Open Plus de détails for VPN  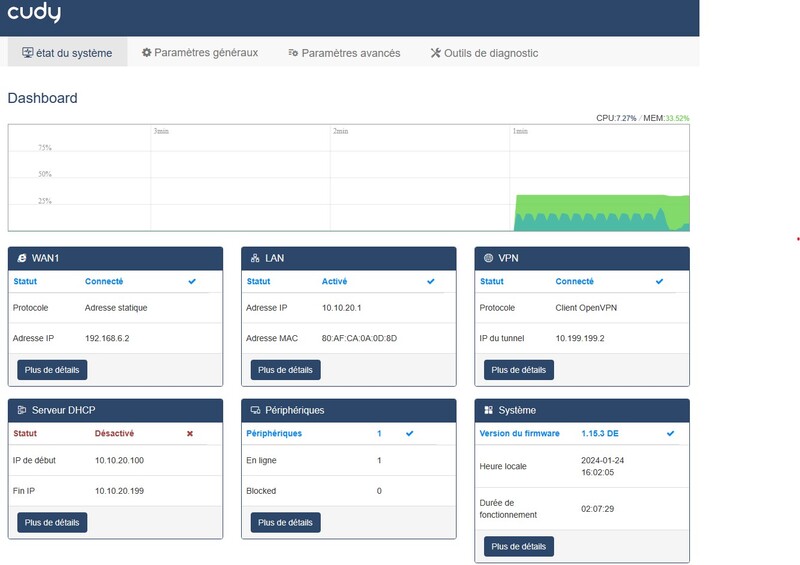519,370
